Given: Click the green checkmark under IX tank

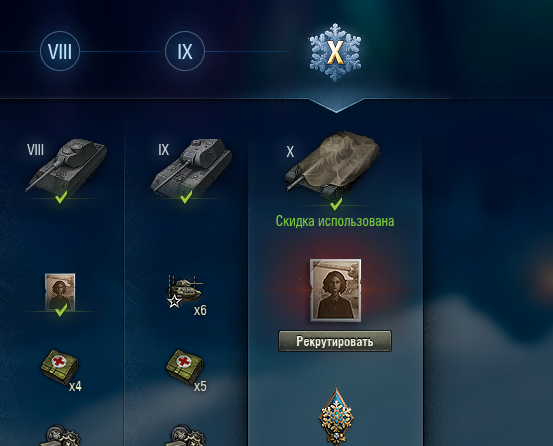Looking at the screenshot, I should (x=186, y=197).
